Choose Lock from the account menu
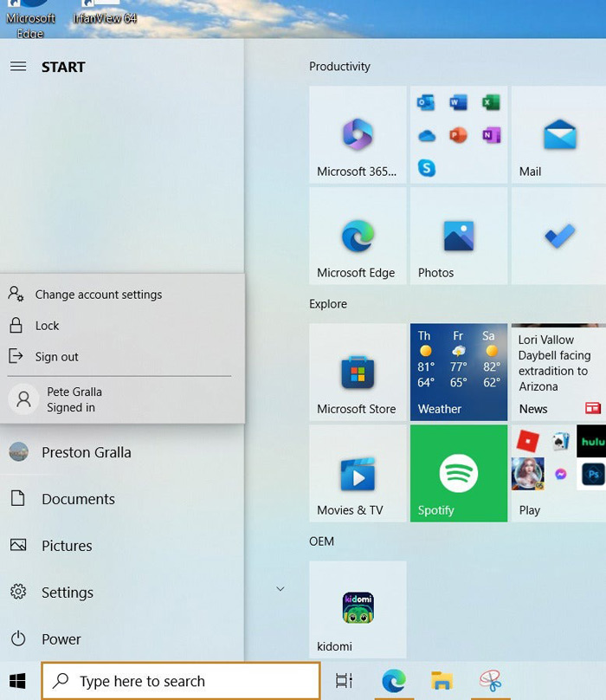Viewport: 606px width, 700px height. [122, 326]
